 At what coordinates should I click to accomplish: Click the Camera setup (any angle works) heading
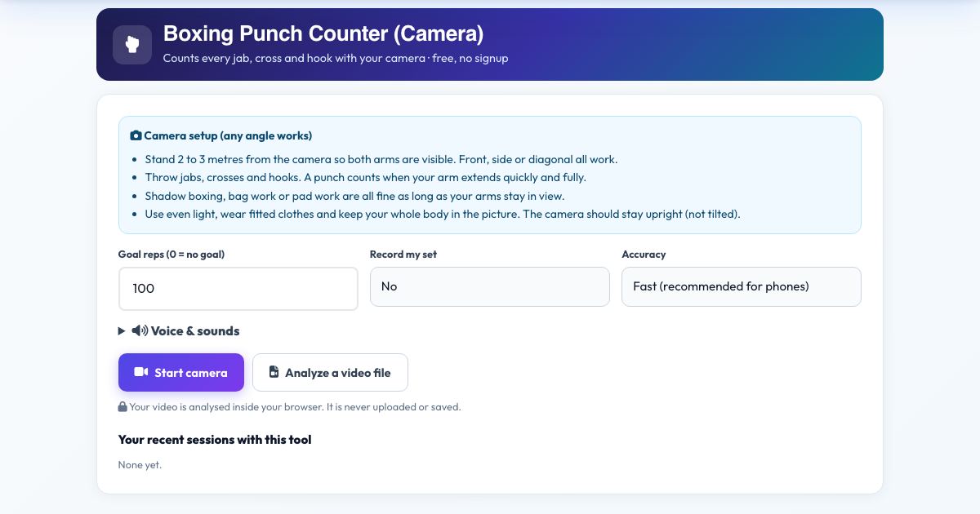point(228,135)
